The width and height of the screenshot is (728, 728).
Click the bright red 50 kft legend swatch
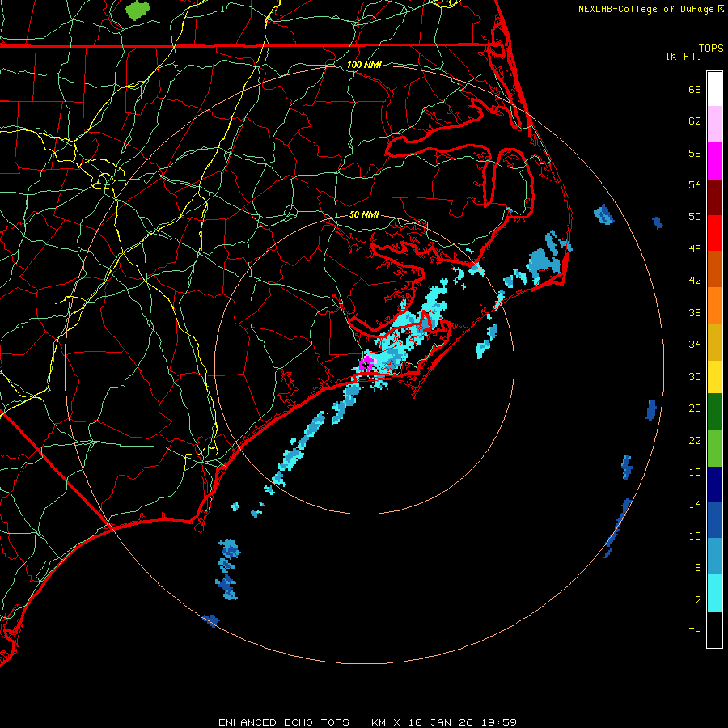coord(714,233)
